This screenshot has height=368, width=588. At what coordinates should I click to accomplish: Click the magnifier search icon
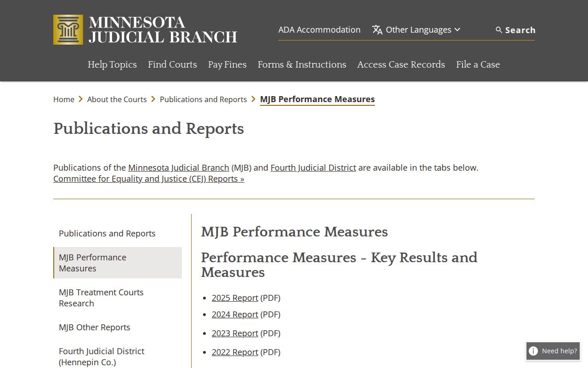[x=499, y=30]
